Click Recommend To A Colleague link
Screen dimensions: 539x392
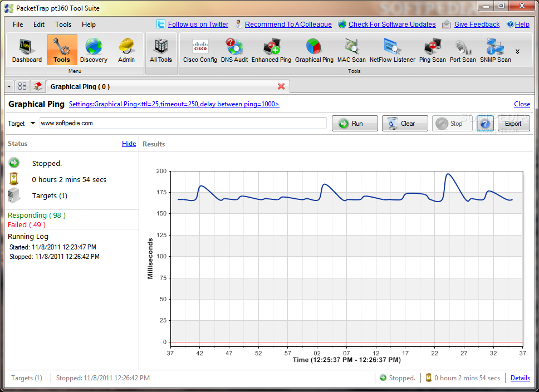pos(288,24)
